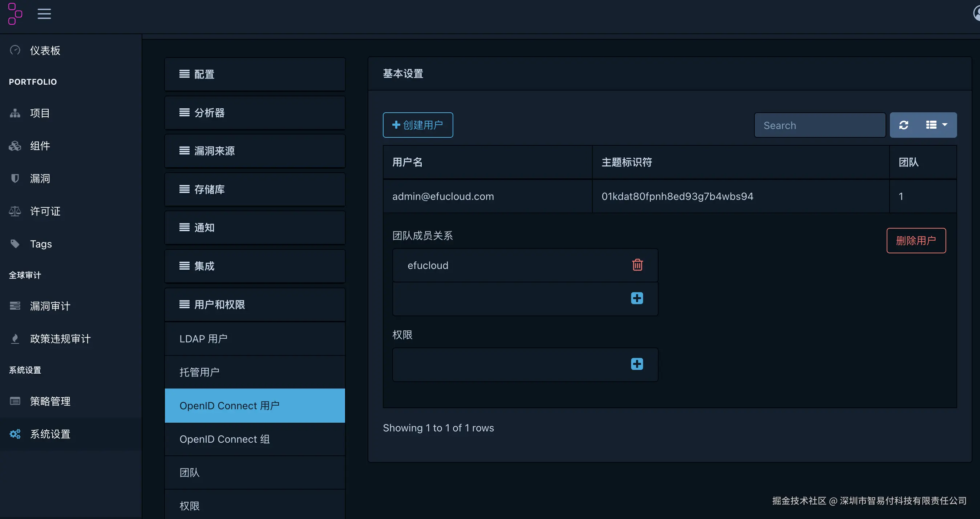Click 删除用户 button
The width and height of the screenshot is (980, 519).
pos(916,241)
